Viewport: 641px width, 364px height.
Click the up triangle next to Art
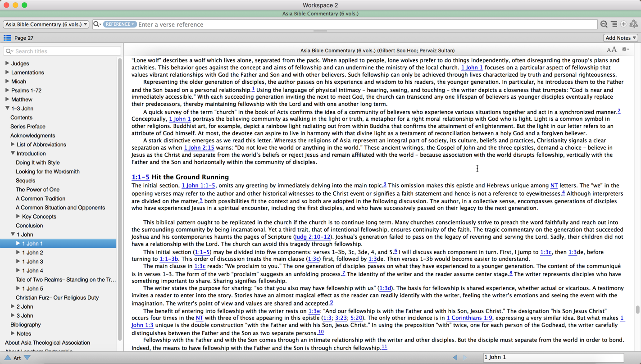coord(8,358)
